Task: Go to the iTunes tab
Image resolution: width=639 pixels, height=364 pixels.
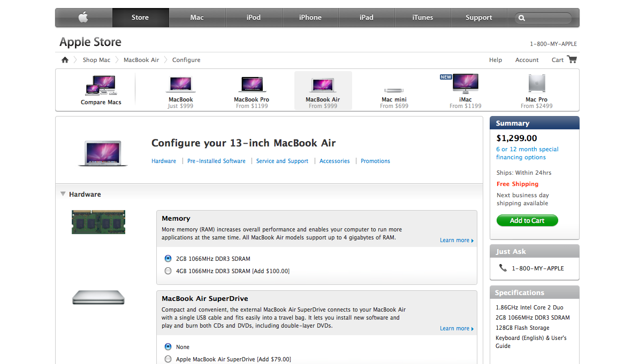Action: (x=423, y=18)
